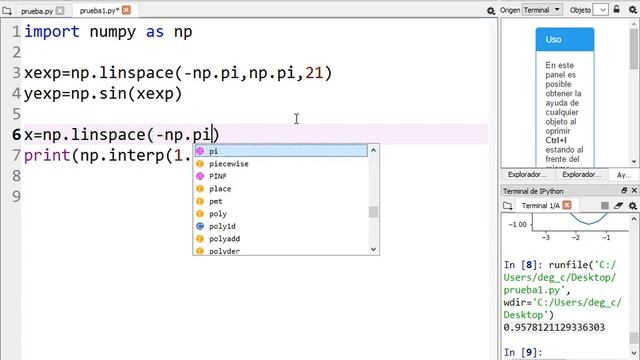Click 'import numpy as np' code line
The width and height of the screenshot is (640, 360).
[x=108, y=32]
